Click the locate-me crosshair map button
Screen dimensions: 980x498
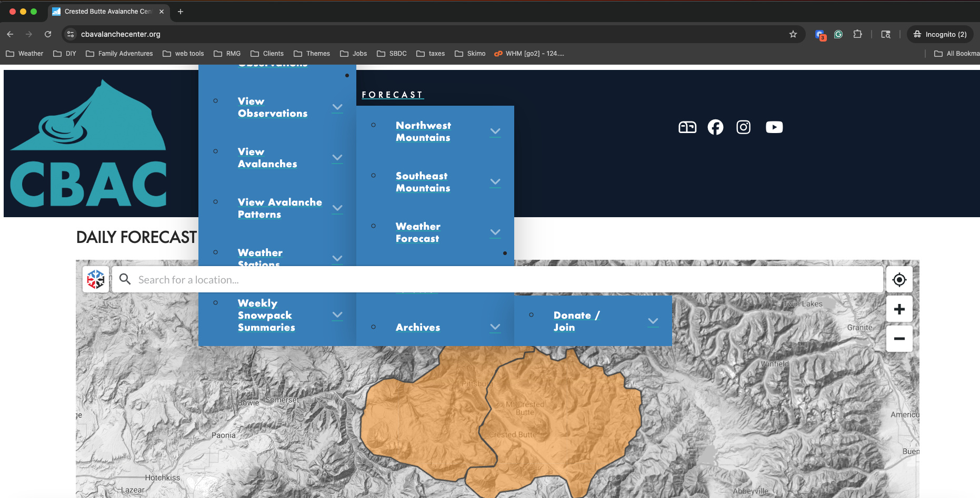pos(899,280)
